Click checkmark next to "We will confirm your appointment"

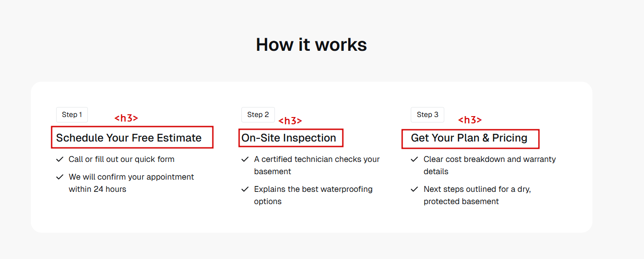point(59,177)
